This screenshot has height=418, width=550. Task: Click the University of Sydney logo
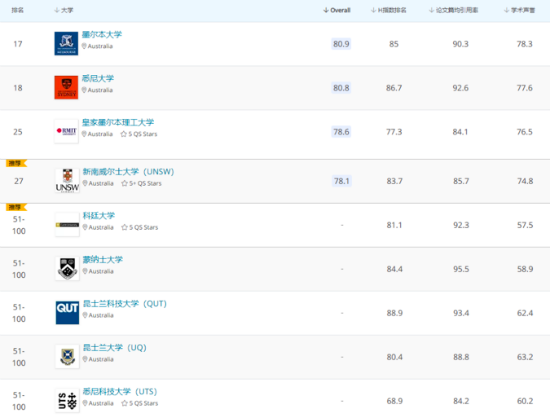pos(66,87)
